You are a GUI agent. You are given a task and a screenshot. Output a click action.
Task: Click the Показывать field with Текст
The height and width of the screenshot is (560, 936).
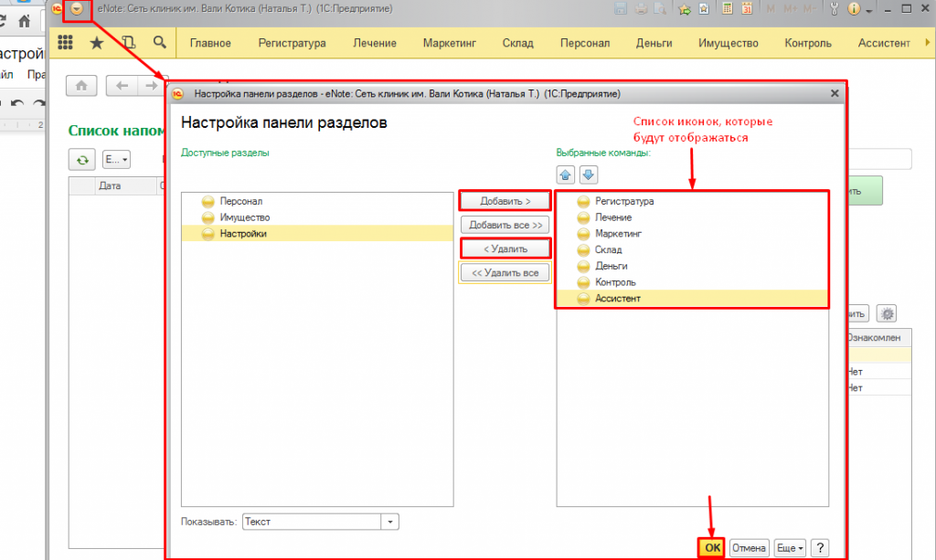[x=312, y=522]
